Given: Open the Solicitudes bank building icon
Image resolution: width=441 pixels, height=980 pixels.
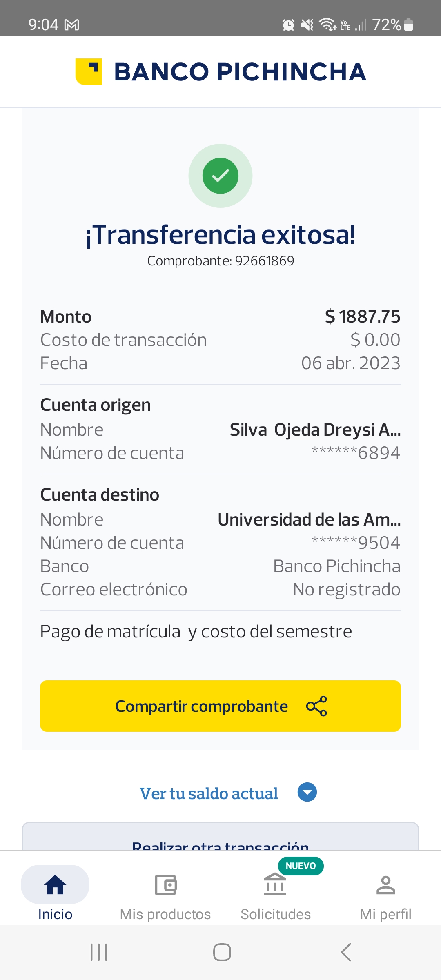Looking at the screenshot, I should 275,885.
